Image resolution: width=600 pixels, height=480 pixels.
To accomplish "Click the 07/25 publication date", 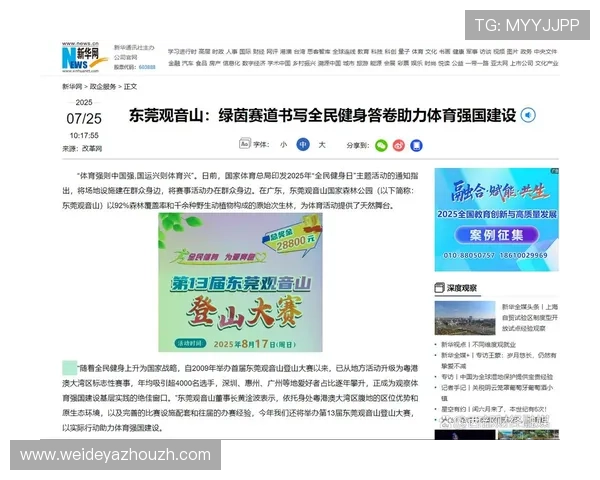I will point(84,119).
